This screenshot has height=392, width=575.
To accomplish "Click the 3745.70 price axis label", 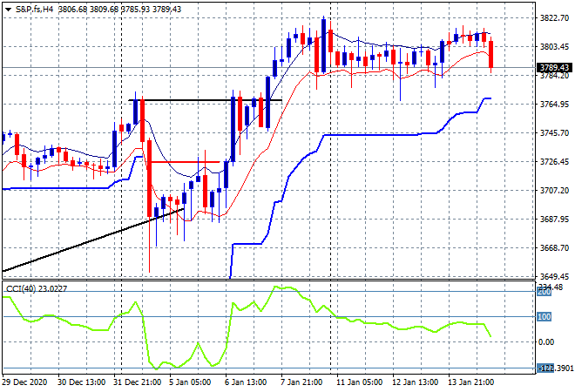I will pos(554,132).
